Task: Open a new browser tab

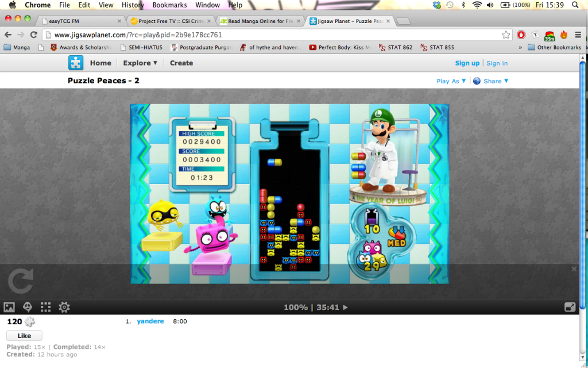Action: click(403, 21)
